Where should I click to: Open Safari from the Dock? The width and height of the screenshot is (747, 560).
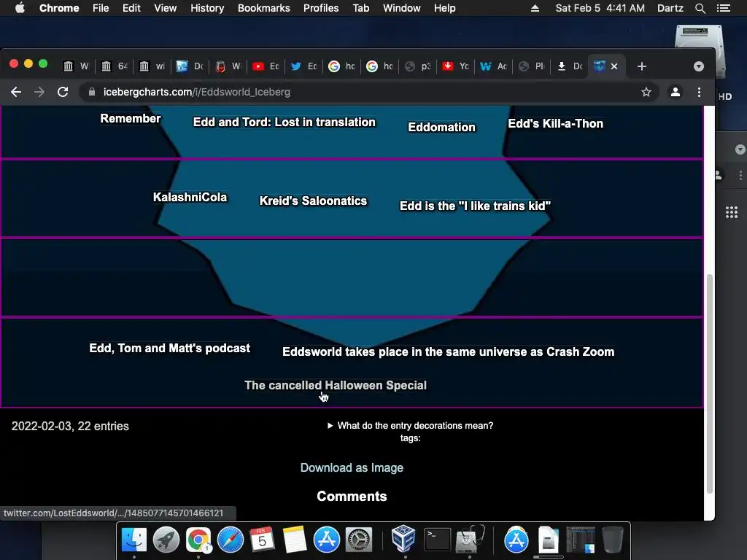pos(230,540)
